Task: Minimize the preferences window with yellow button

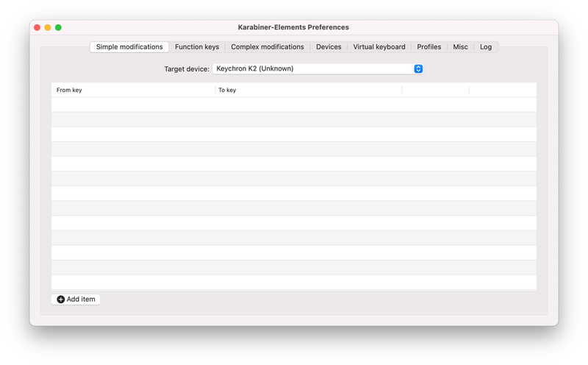Action: tap(48, 27)
